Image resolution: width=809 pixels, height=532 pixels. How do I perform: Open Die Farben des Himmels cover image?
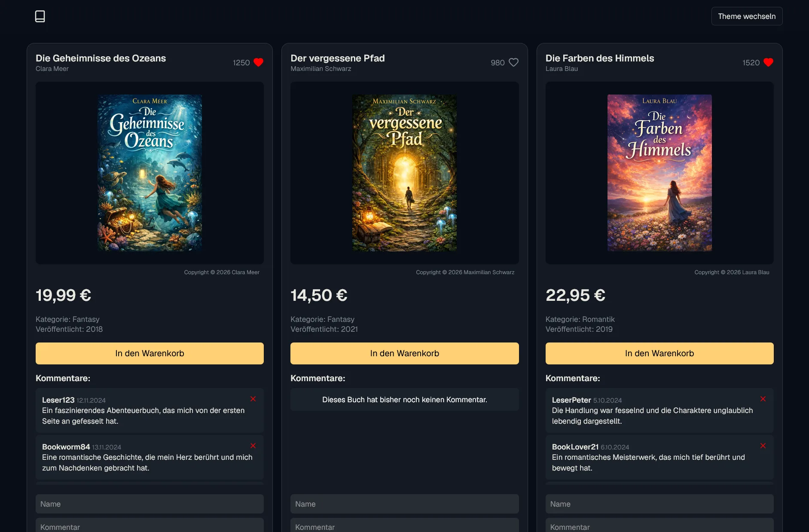659,173
